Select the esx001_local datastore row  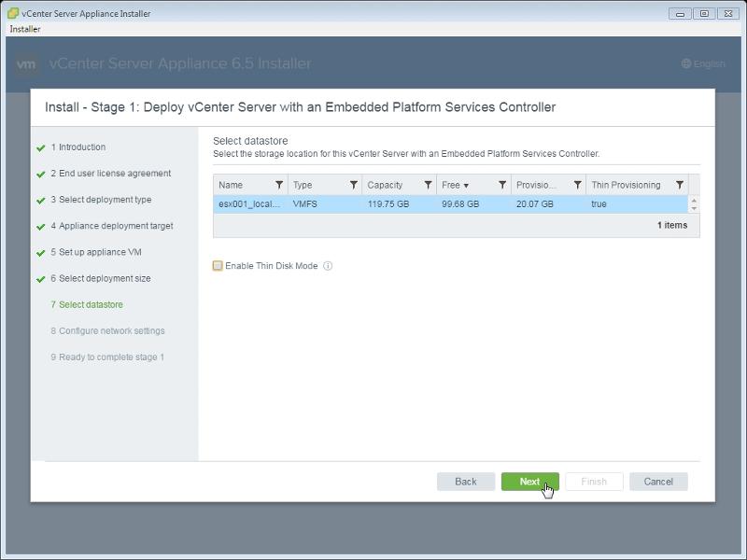[450, 203]
